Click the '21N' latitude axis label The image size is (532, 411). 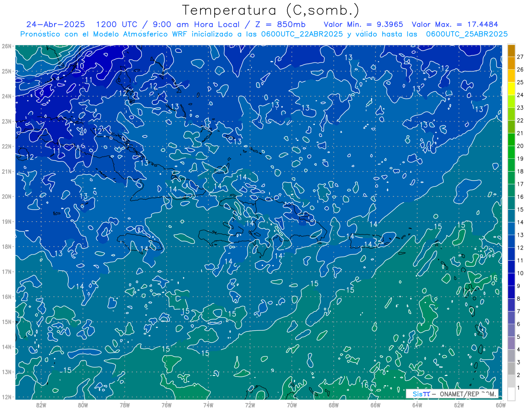pos(6,172)
